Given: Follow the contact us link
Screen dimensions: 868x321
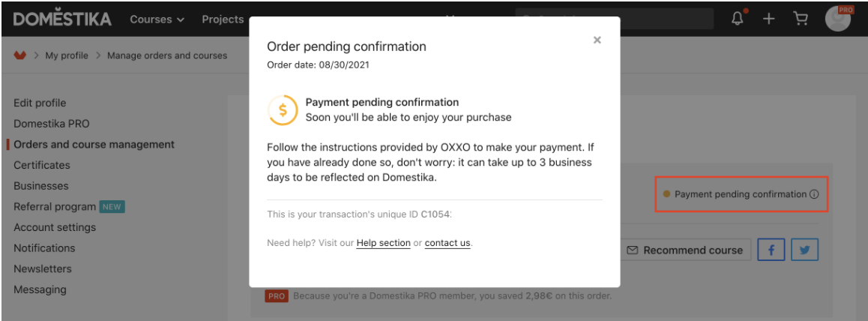Looking at the screenshot, I should click(447, 242).
